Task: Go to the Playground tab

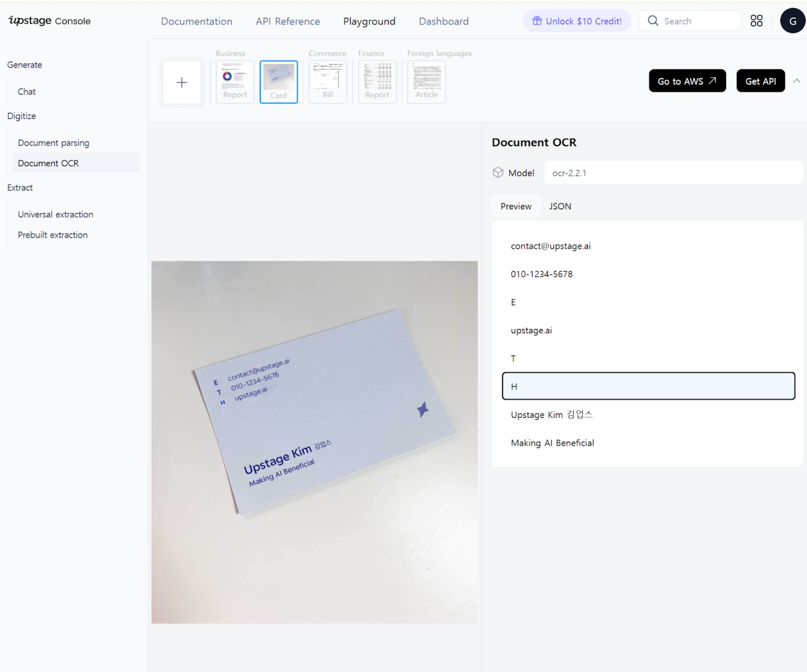Action: [x=369, y=21]
